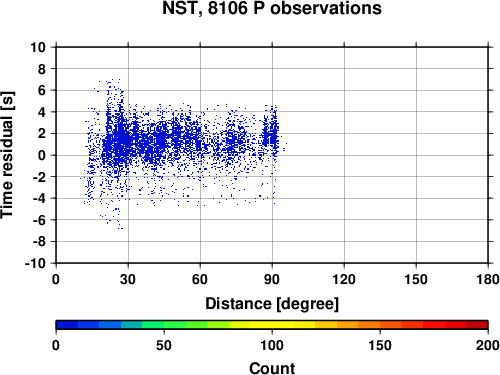Click the dark blue segment of colorbar
500x375 pixels.
(67, 325)
